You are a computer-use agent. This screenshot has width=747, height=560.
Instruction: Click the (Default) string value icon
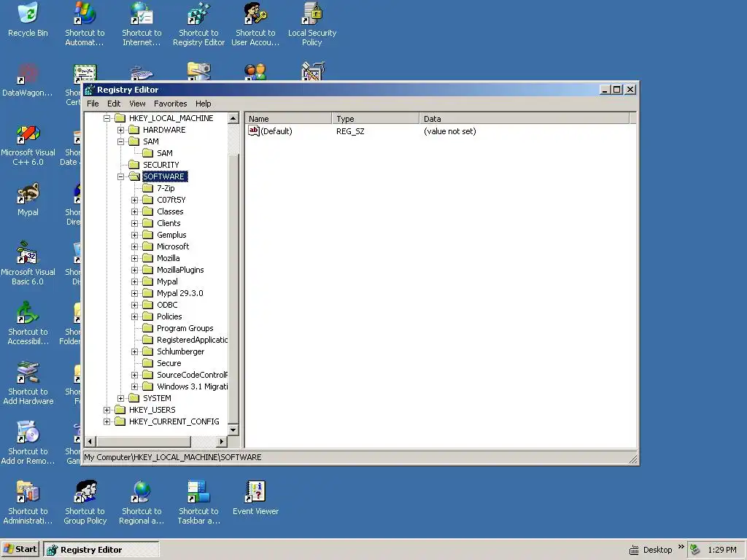pos(253,131)
